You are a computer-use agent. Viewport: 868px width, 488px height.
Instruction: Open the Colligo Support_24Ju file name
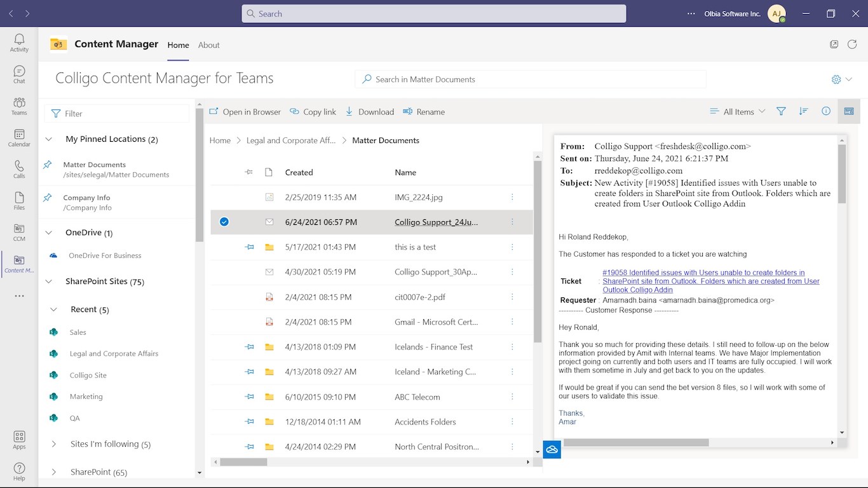click(436, 222)
